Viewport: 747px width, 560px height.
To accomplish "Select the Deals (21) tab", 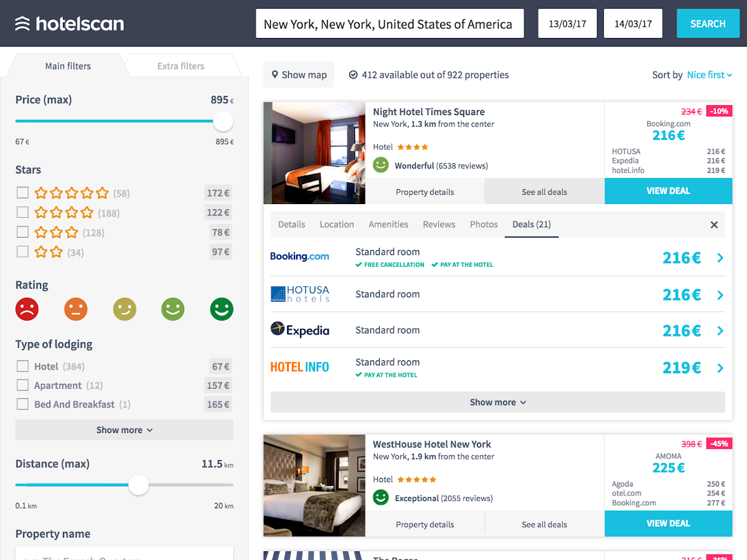I will (x=532, y=225).
